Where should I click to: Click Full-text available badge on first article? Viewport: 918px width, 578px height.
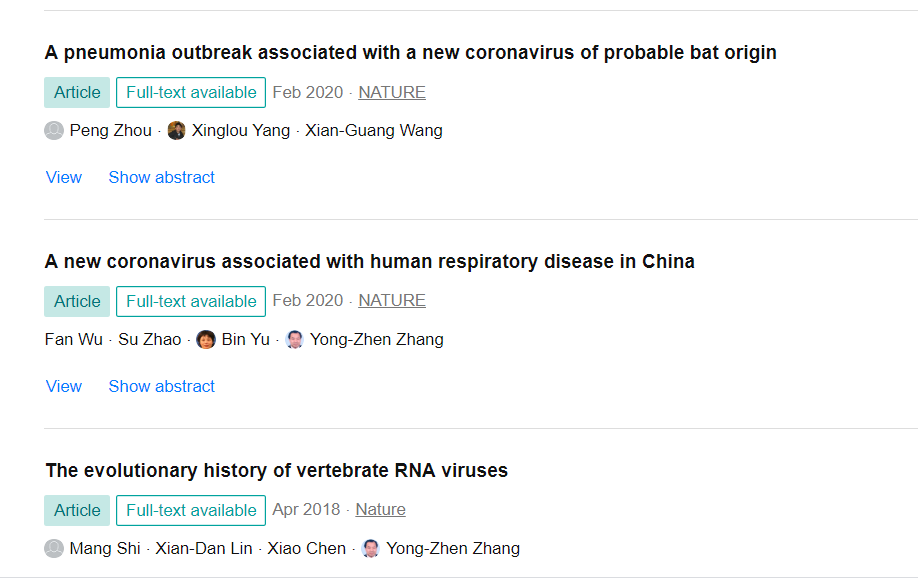coord(191,93)
